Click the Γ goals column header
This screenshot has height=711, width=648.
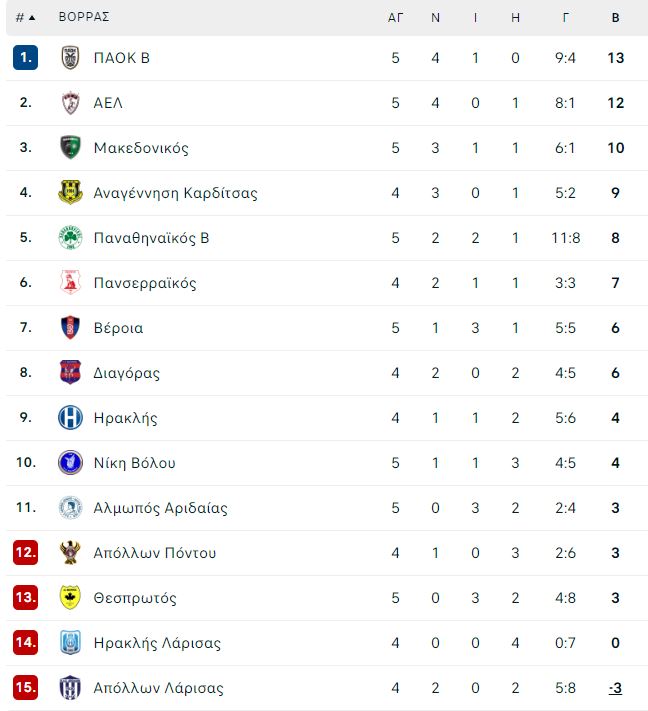[565, 18]
